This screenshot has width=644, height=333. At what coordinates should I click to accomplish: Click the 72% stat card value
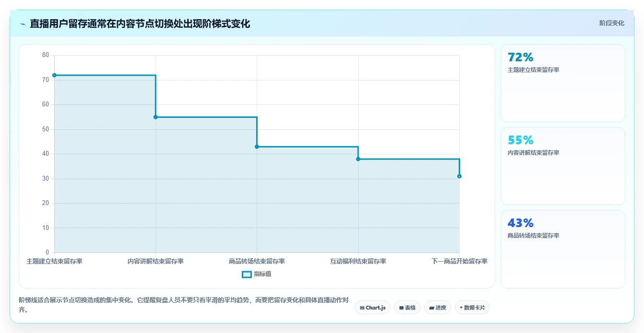520,57
